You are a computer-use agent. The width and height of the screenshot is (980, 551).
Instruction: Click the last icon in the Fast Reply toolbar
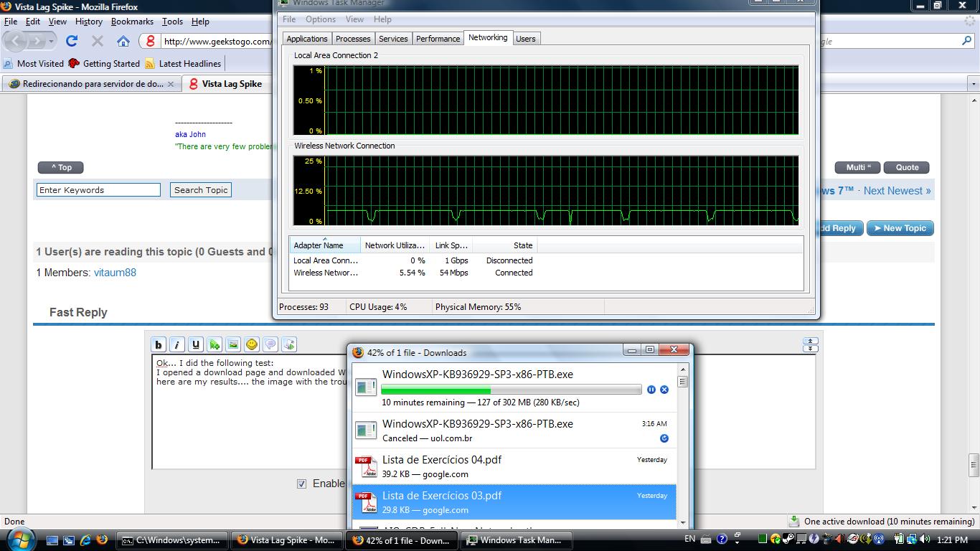[289, 345]
